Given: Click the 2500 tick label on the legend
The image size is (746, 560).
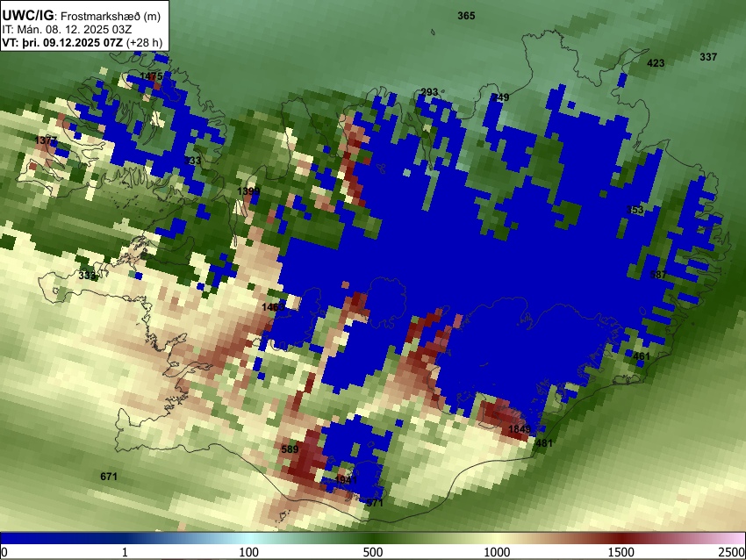Looking at the screenshot, I should (732, 552).
